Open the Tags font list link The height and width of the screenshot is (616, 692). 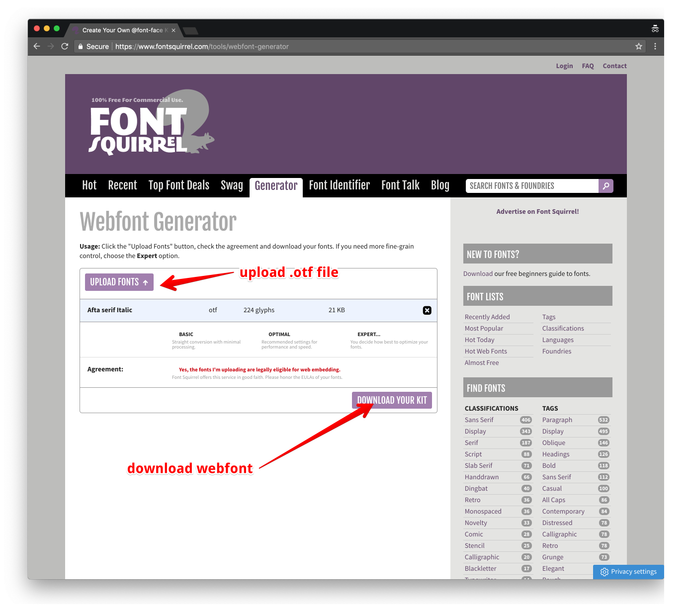pyautogui.click(x=549, y=317)
